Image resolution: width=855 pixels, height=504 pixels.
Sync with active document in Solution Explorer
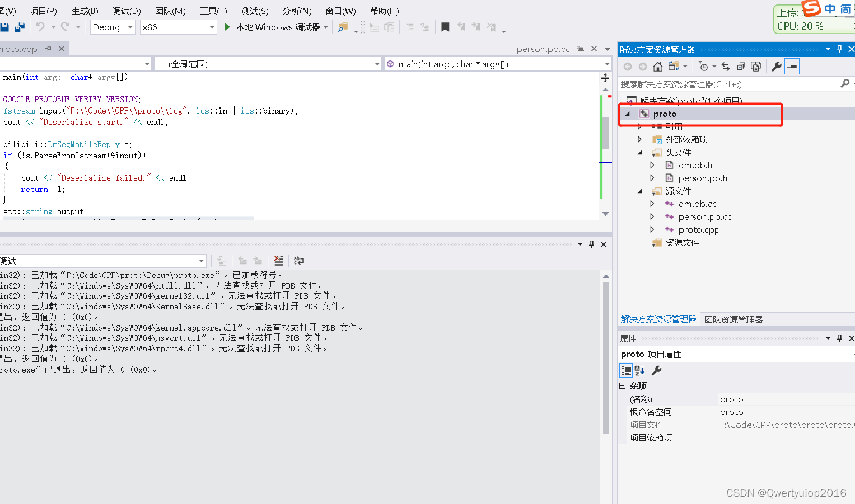(x=726, y=67)
